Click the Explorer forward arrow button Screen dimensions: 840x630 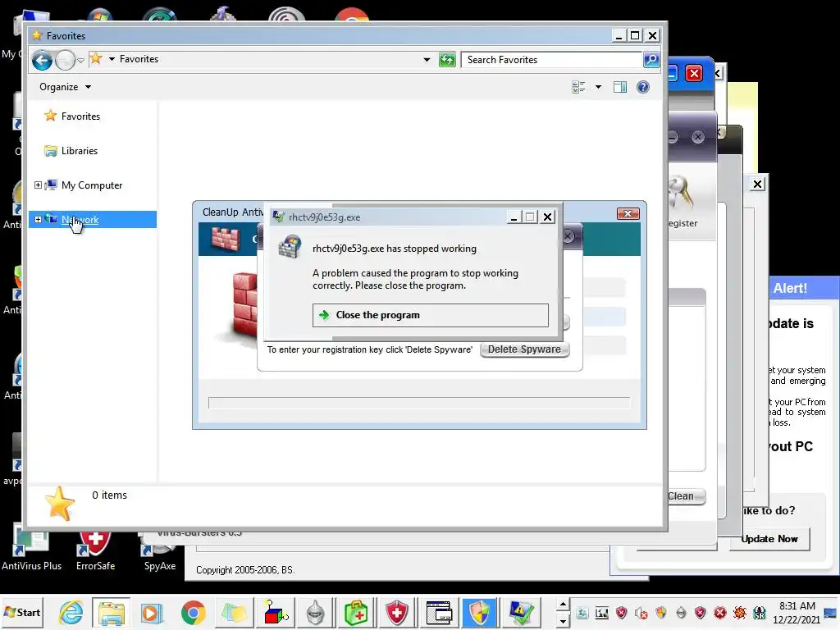(x=66, y=59)
